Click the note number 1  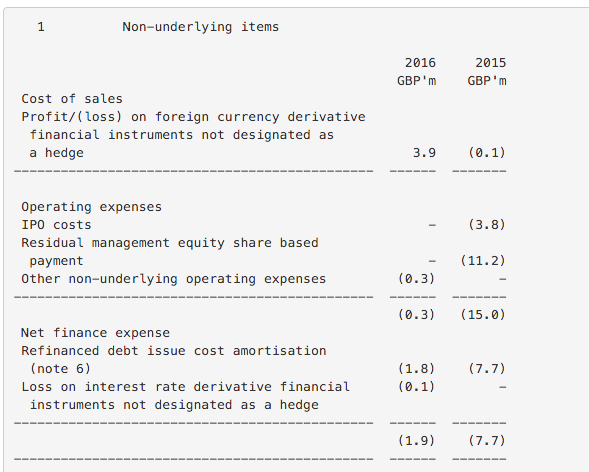pos(41,27)
